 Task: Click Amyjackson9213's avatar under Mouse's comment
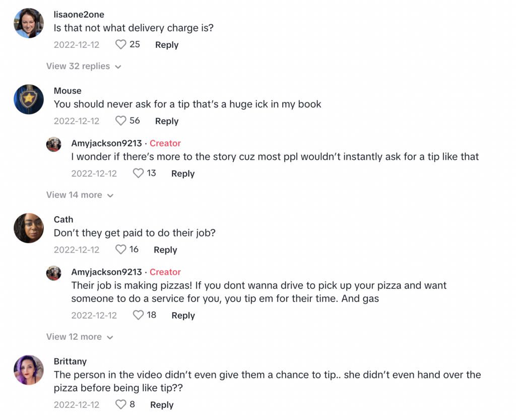(x=54, y=144)
